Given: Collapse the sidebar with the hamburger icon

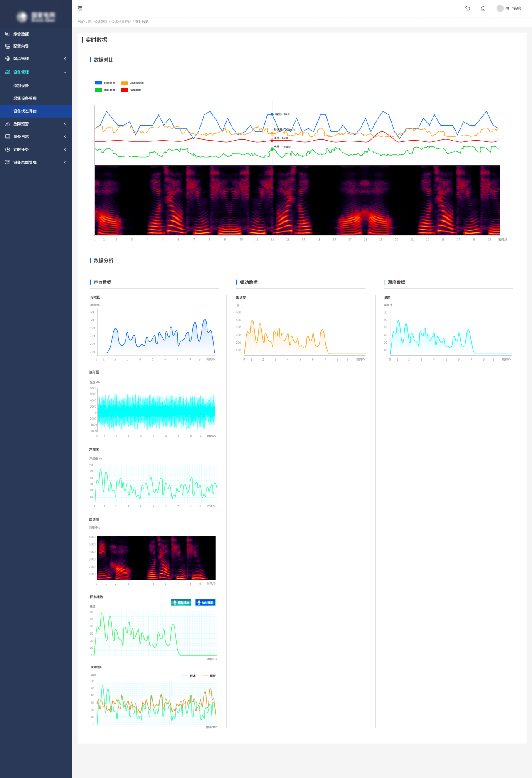Looking at the screenshot, I should point(80,8).
